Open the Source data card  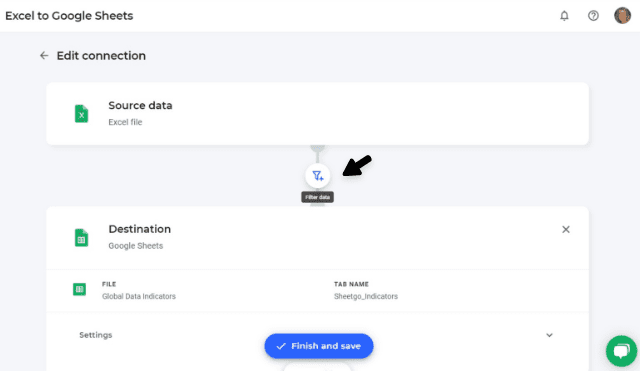pos(318,113)
